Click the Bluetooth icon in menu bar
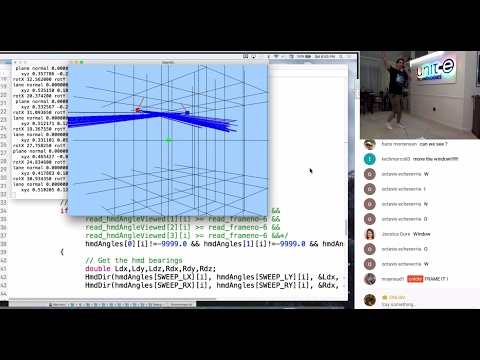The image size is (480, 360). click(269, 57)
